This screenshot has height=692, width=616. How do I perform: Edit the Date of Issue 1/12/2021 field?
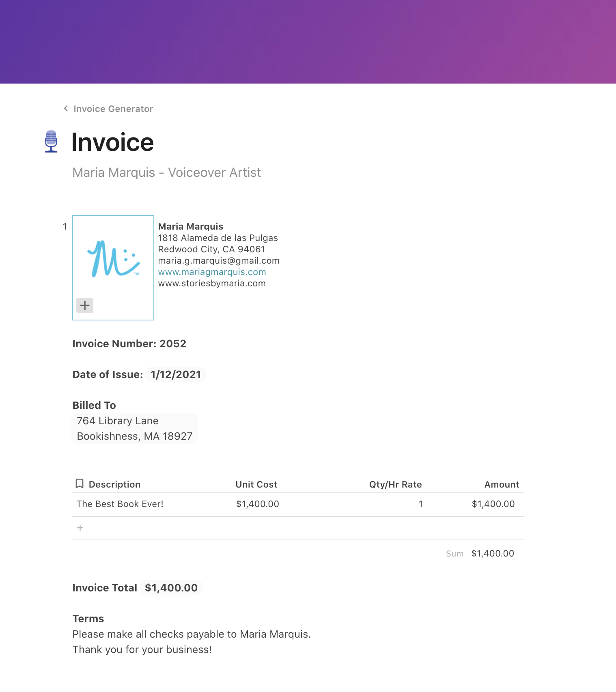[176, 374]
